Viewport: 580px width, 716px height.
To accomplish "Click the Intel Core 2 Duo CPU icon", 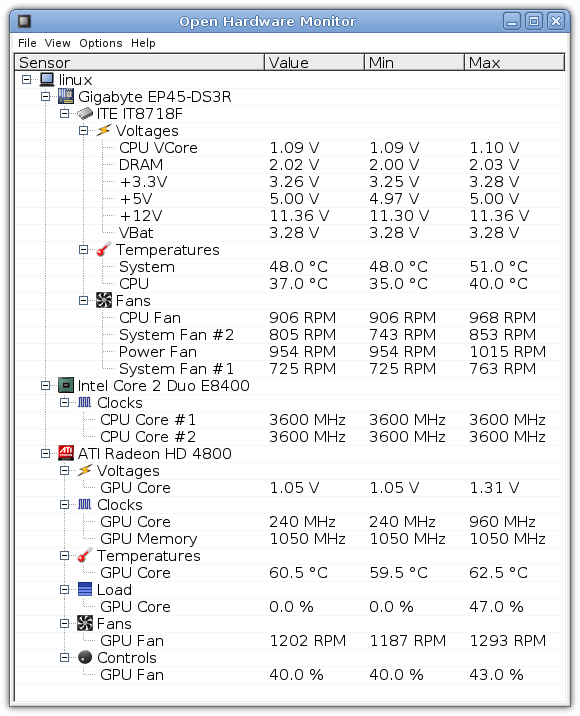I will pyautogui.click(x=66, y=385).
